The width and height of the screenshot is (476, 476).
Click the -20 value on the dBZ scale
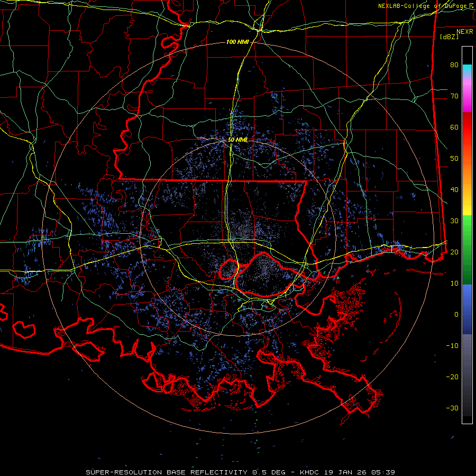[452, 377]
